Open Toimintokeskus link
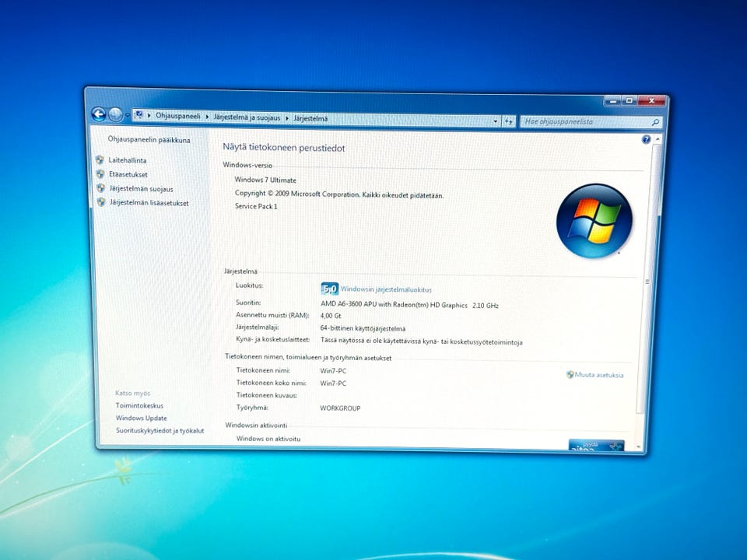 (139, 406)
